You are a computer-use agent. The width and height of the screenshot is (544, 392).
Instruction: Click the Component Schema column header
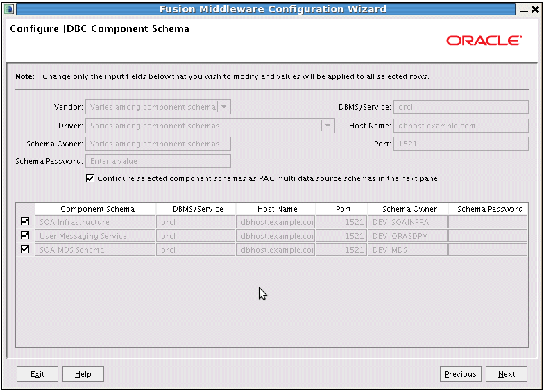tap(96, 209)
